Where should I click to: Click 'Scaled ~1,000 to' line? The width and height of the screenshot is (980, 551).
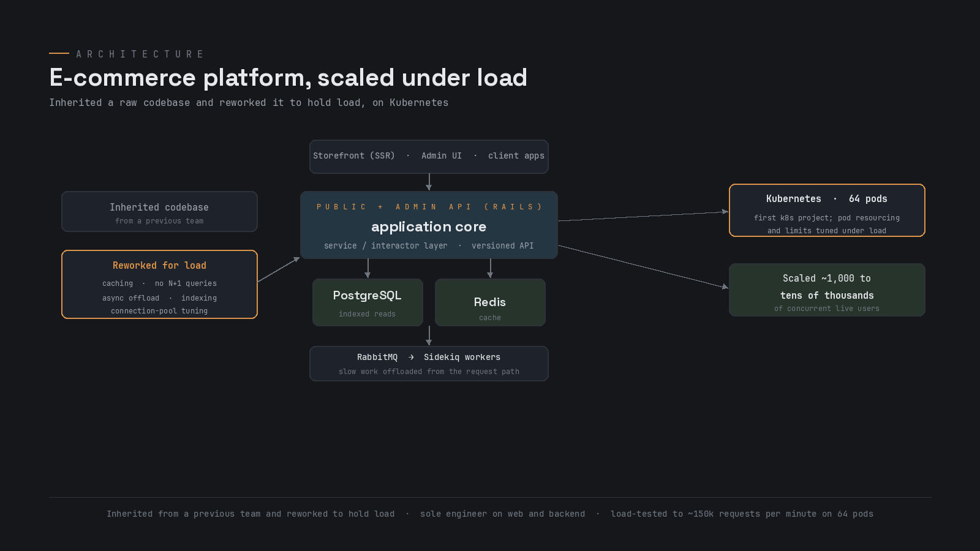click(827, 278)
